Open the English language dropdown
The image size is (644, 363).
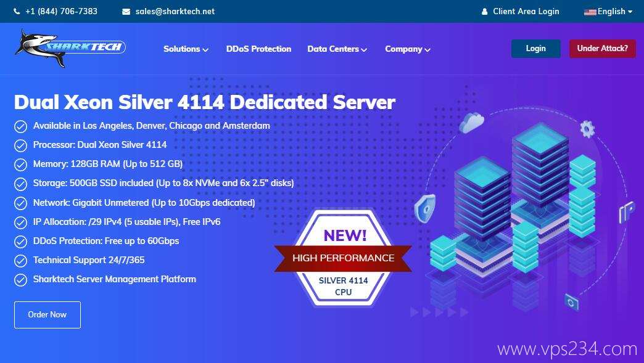pos(608,12)
